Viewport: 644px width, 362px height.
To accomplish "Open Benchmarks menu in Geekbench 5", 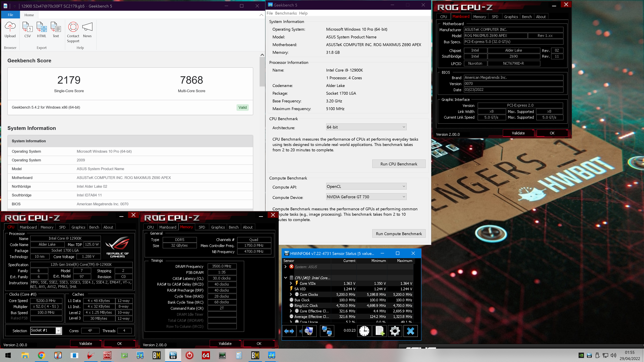I will (x=286, y=13).
